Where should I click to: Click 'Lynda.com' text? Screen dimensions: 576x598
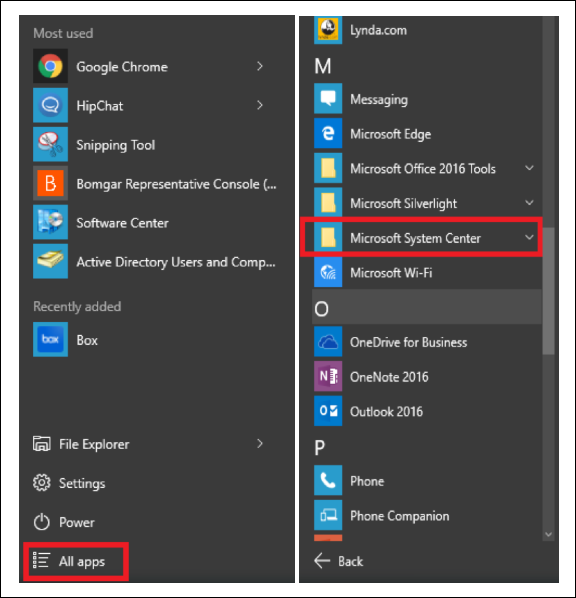378,31
